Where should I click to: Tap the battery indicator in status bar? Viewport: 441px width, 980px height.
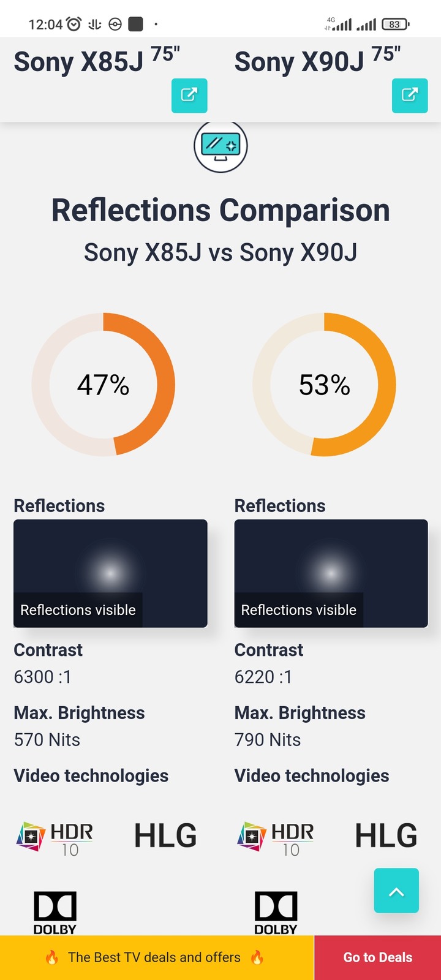pos(396,24)
